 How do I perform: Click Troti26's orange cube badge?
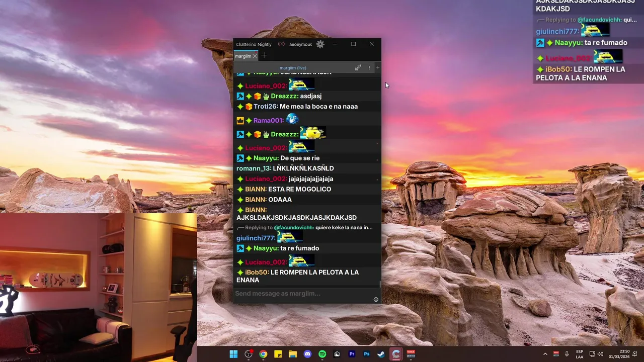[249, 107]
